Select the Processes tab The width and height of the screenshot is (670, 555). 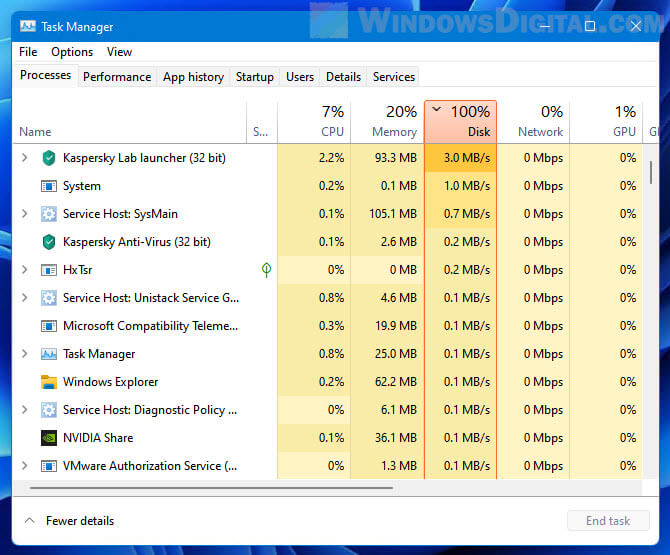tap(45, 75)
